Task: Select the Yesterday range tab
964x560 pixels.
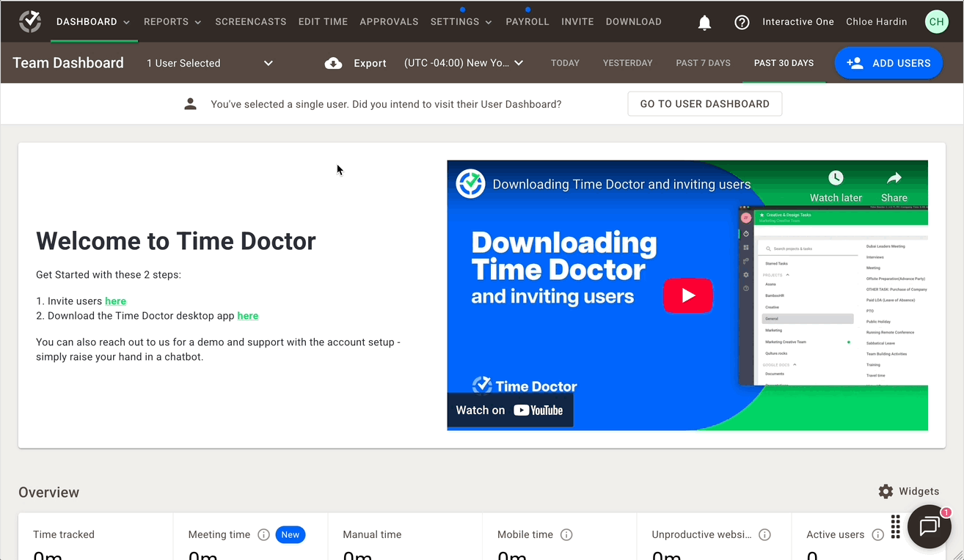Action: [627, 63]
